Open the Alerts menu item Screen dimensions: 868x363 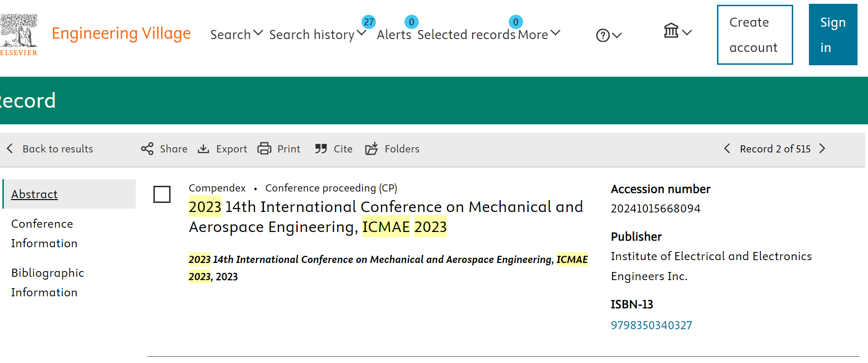click(x=394, y=34)
